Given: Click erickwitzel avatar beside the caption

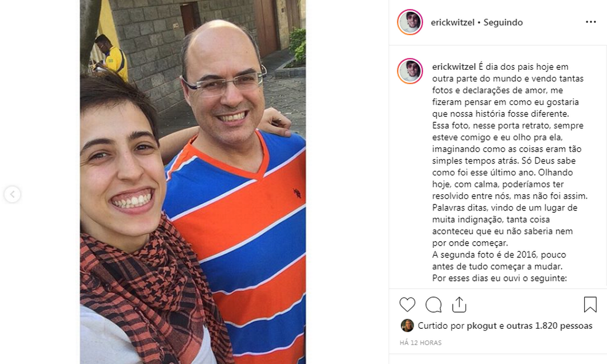Looking at the screenshot, I should (410, 71).
